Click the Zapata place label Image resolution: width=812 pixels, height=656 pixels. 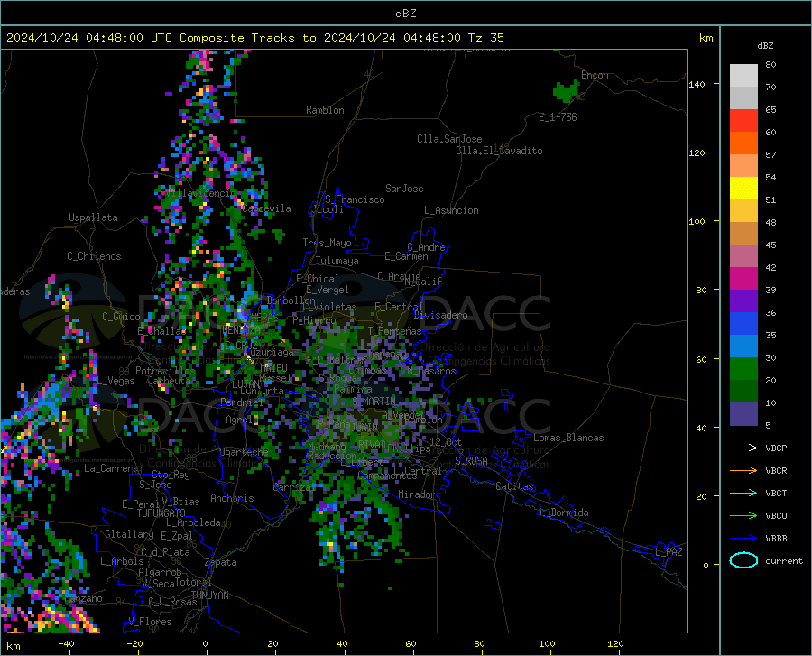click(x=221, y=562)
